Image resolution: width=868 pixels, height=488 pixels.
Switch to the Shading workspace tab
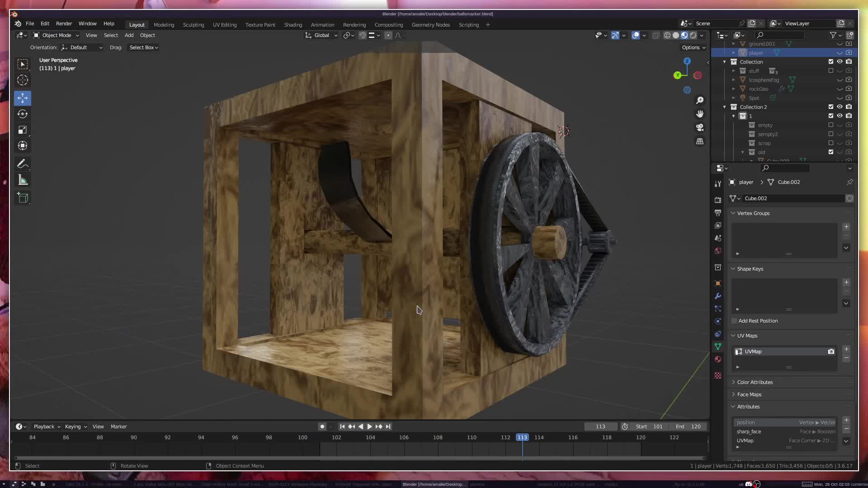293,25
